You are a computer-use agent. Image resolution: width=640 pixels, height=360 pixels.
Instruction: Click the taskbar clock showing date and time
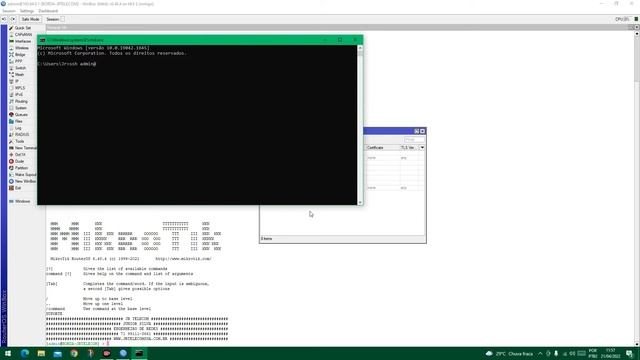[x=611, y=353]
